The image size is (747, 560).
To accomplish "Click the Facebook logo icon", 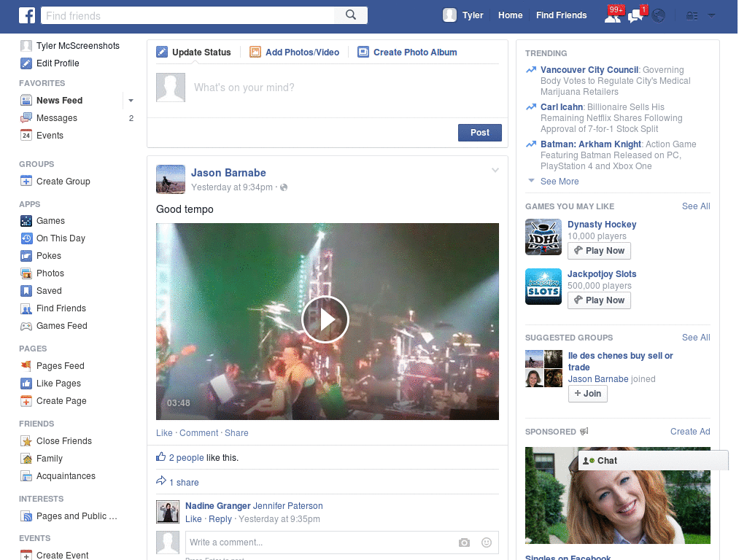I will (27, 15).
